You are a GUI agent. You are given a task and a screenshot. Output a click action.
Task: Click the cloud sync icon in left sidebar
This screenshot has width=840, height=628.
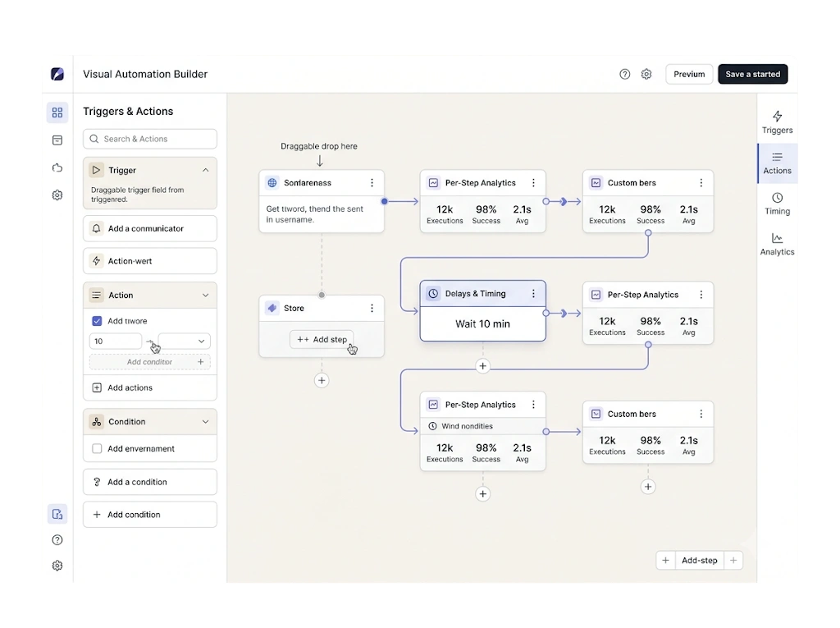point(57,167)
